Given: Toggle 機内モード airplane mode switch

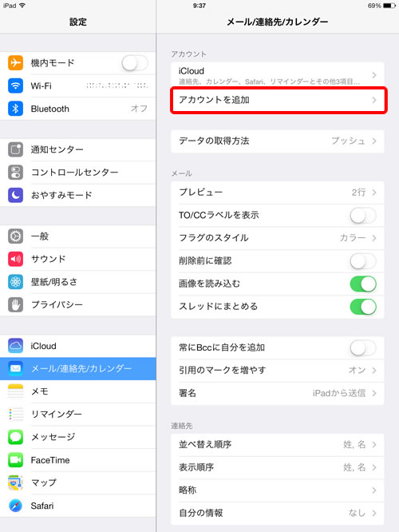Looking at the screenshot, I should 135,63.
